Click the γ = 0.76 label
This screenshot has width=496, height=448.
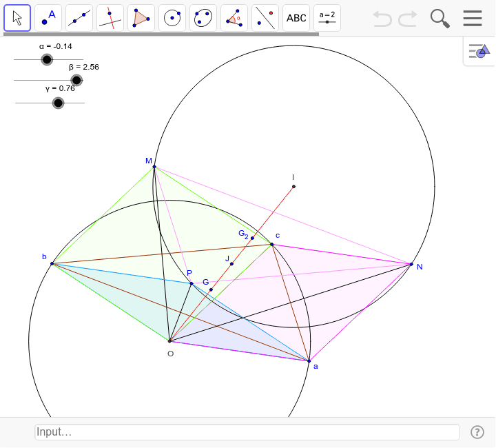click(x=60, y=89)
